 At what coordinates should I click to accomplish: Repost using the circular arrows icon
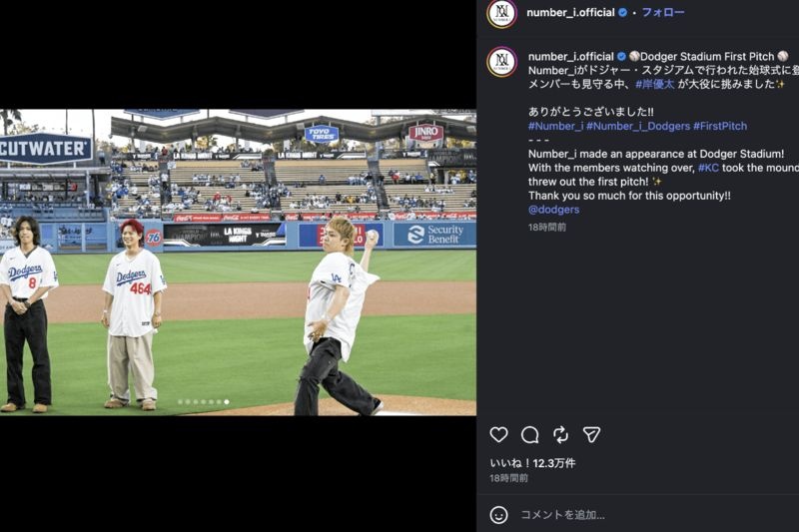tap(560, 434)
